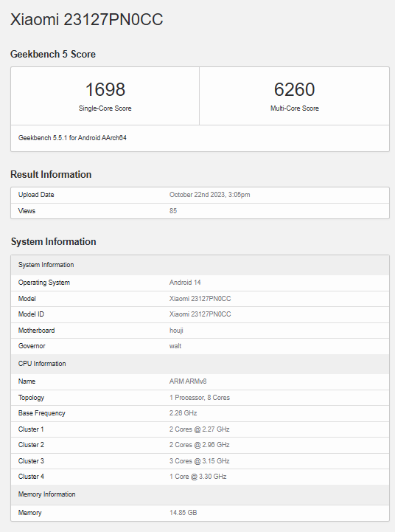Select the Geekbench 5.5.1 for Android AArch64 text

[72, 138]
